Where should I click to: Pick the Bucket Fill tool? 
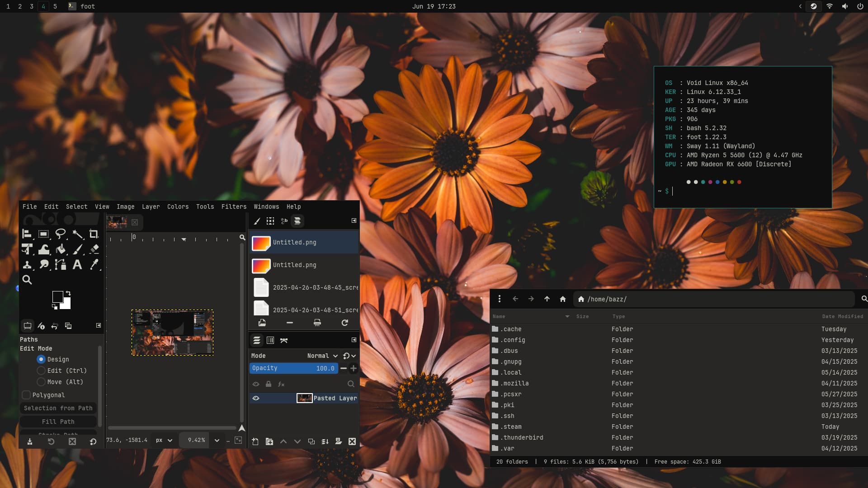[61, 249]
